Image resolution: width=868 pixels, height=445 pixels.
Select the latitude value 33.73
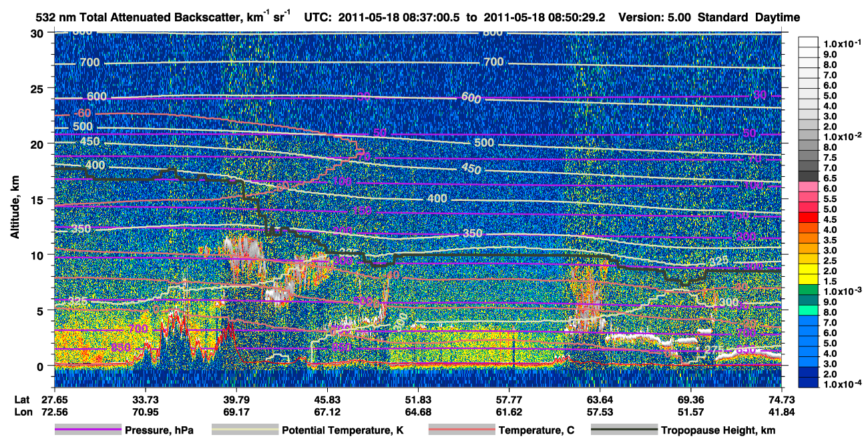point(145,399)
